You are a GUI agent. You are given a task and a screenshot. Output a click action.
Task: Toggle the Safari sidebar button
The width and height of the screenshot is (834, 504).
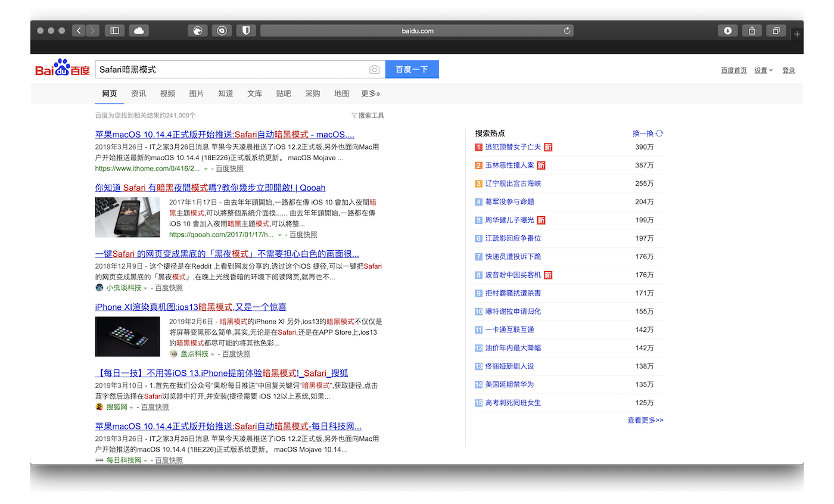point(115,30)
